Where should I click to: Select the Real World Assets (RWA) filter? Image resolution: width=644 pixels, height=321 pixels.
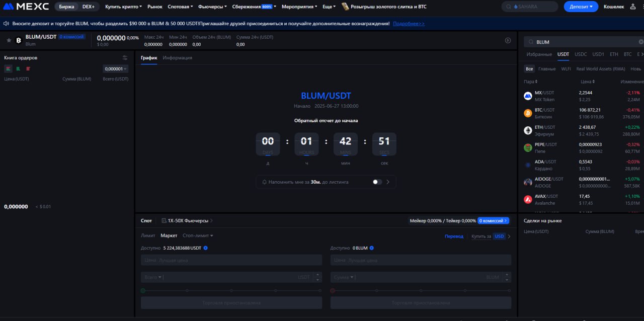[x=601, y=69]
